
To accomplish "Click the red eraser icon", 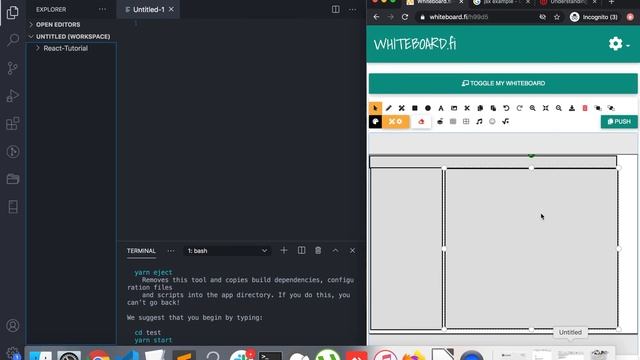I will coord(421,122).
